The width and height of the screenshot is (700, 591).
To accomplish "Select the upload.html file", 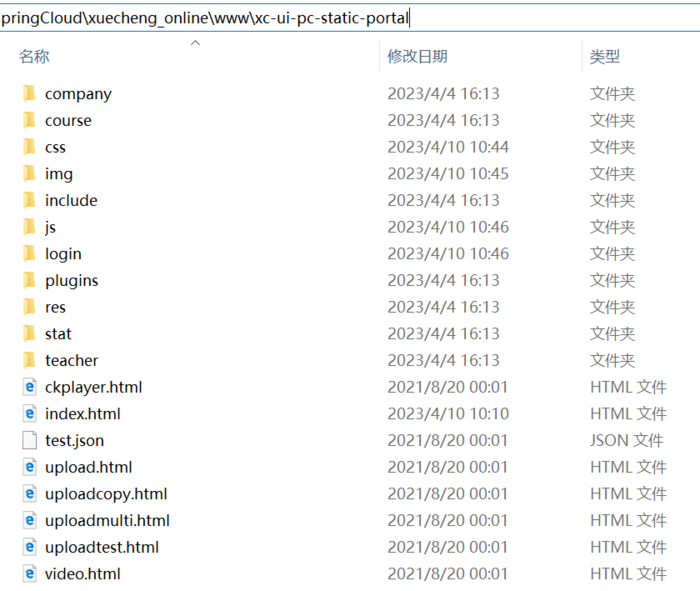I will (88, 467).
